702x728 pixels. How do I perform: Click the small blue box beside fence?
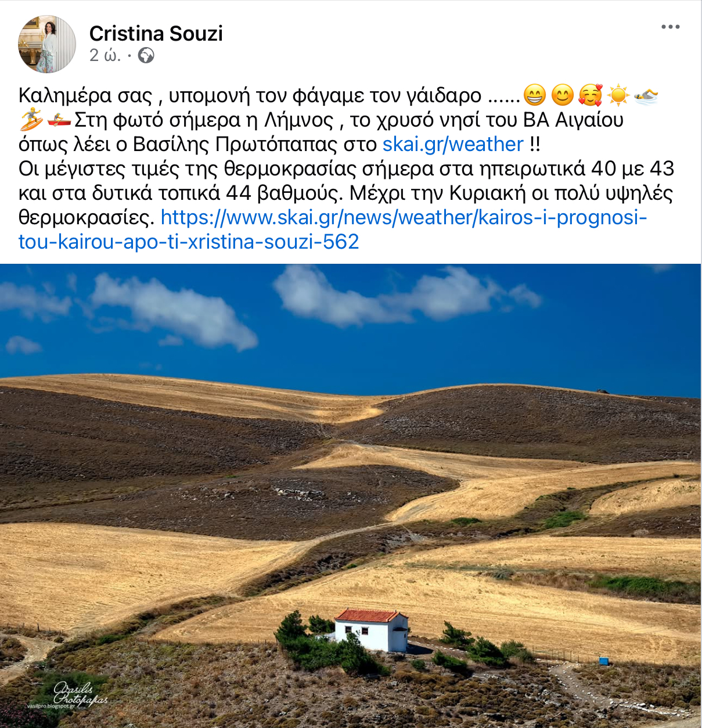click(603, 661)
